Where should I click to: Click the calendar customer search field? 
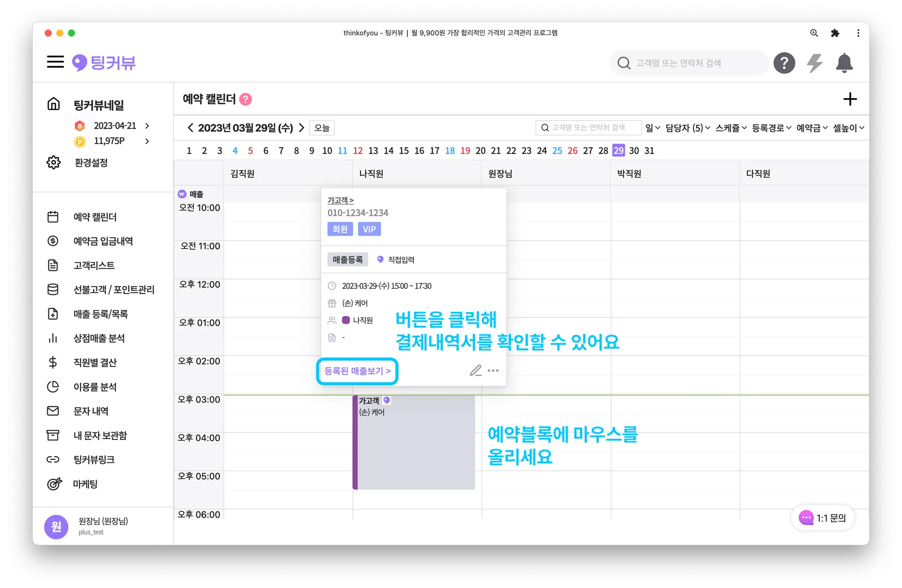pos(588,128)
